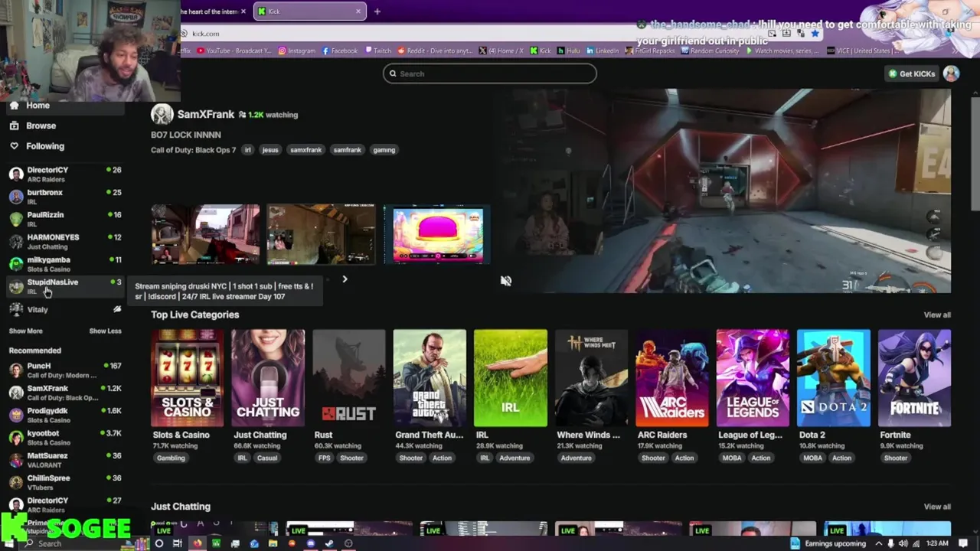Select the 'gaming' tag on featured stream

[x=384, y=150]
